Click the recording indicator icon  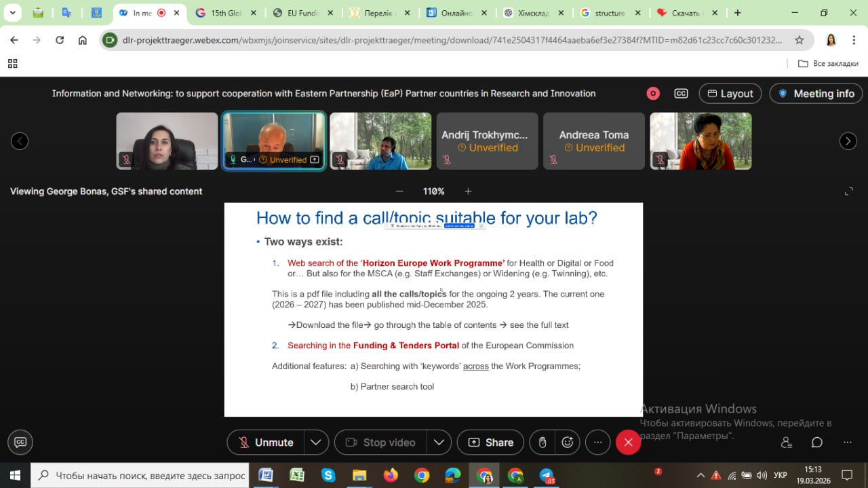653,94
